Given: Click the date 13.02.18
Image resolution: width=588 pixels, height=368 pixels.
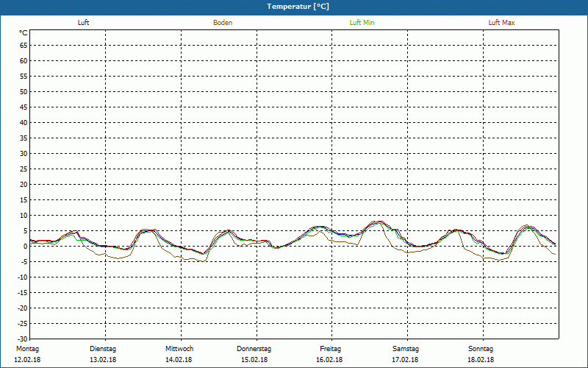Looking at the screenshot, I should [x=103, y=360].
